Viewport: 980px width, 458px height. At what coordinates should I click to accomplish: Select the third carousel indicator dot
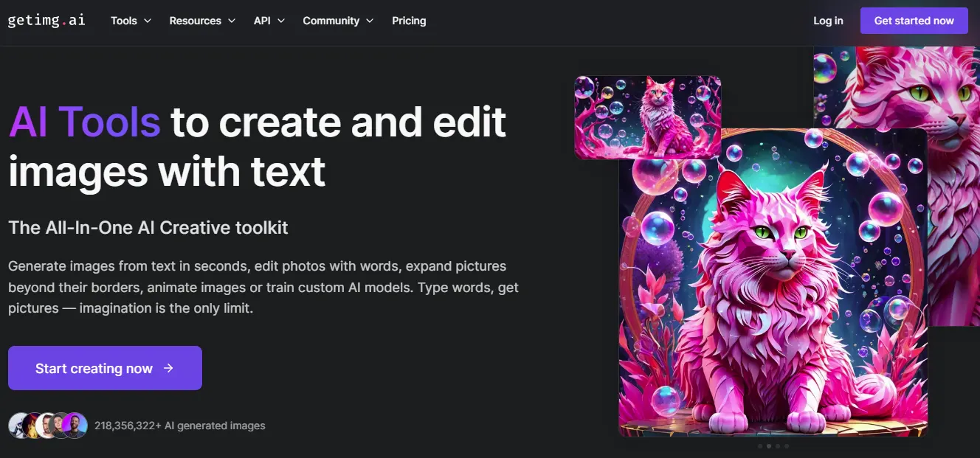click(x=778, y=445)
